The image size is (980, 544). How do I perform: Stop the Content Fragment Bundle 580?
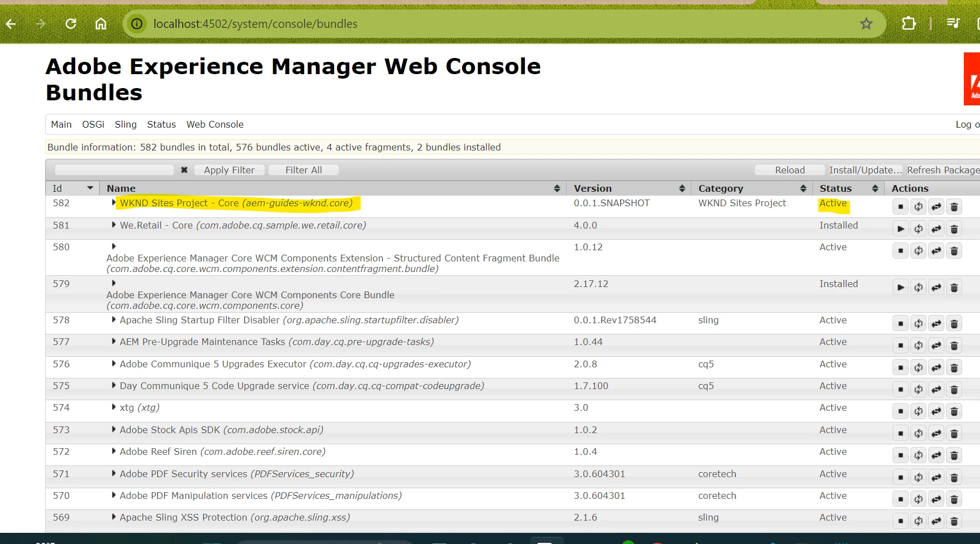[x=900, y=251]
